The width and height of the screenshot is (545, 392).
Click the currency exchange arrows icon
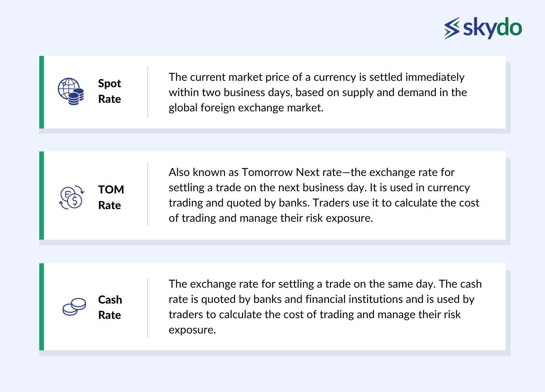pos(72,197)
